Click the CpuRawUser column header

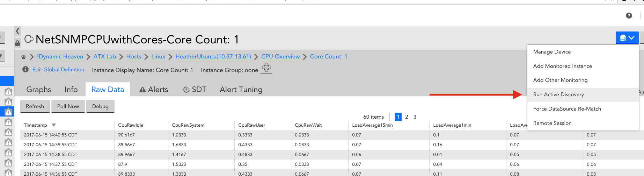[x=252, y=125]
